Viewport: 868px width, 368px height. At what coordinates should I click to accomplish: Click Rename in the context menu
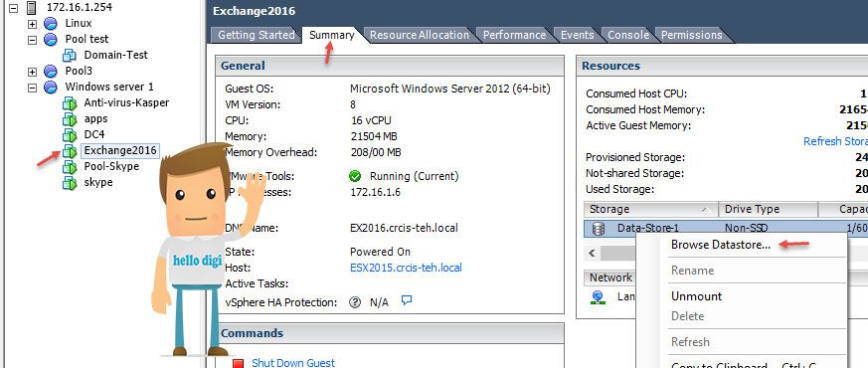click(693, 271)
